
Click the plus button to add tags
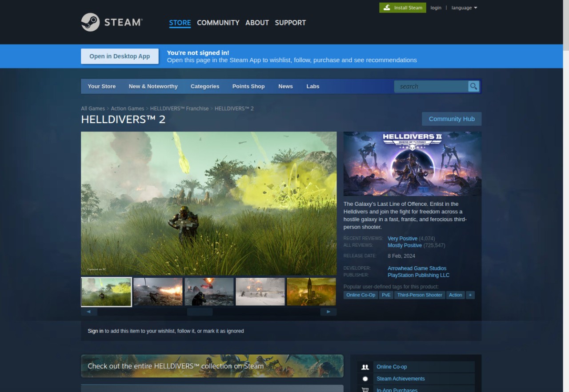coord(470,295)
